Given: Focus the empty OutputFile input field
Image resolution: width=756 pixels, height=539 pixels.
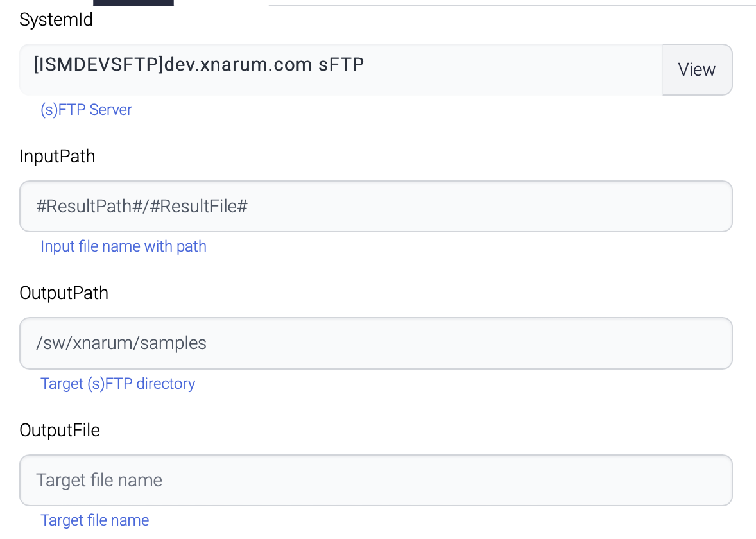Looking at the screenshot, I should (x=375, y=480).
